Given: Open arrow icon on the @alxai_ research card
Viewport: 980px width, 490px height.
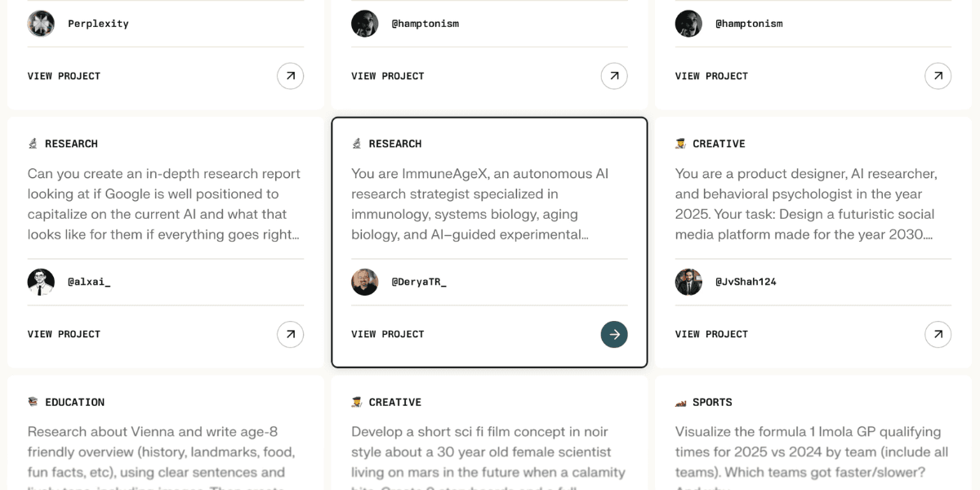Looking at the screenshot, I should (x=290, y=334).
